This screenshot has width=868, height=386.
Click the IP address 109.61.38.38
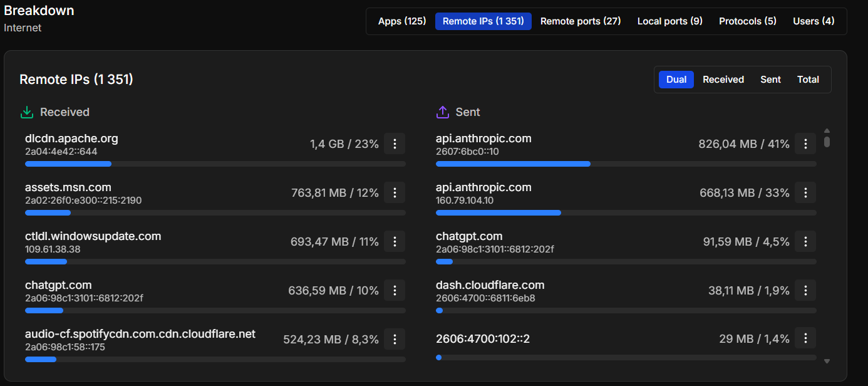[53, 249]
